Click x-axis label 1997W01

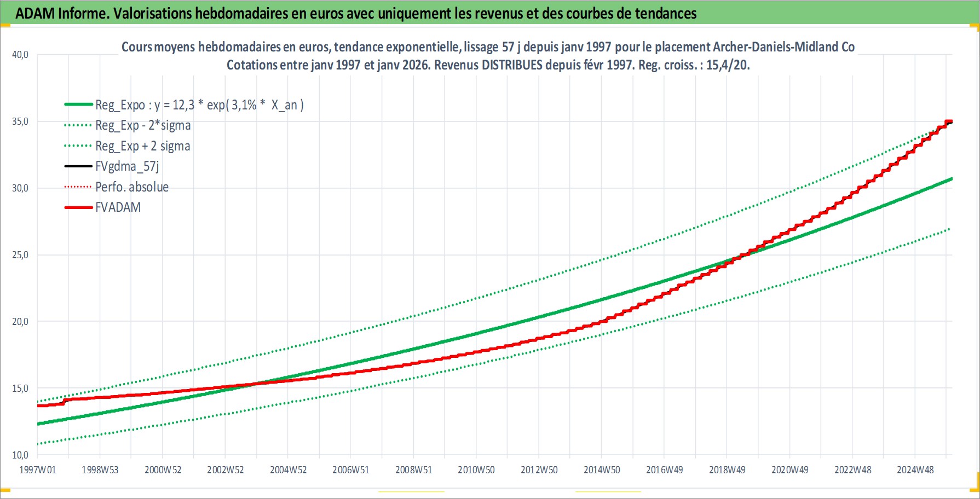pyautogui.click(x=38, y=470)
